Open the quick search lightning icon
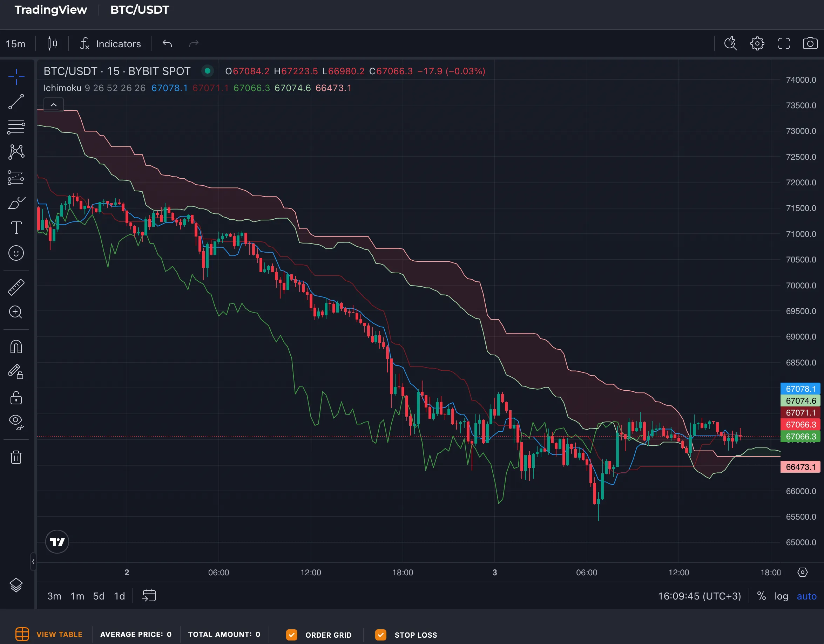Screen dimensions: 824x644 tap(731, 44)
